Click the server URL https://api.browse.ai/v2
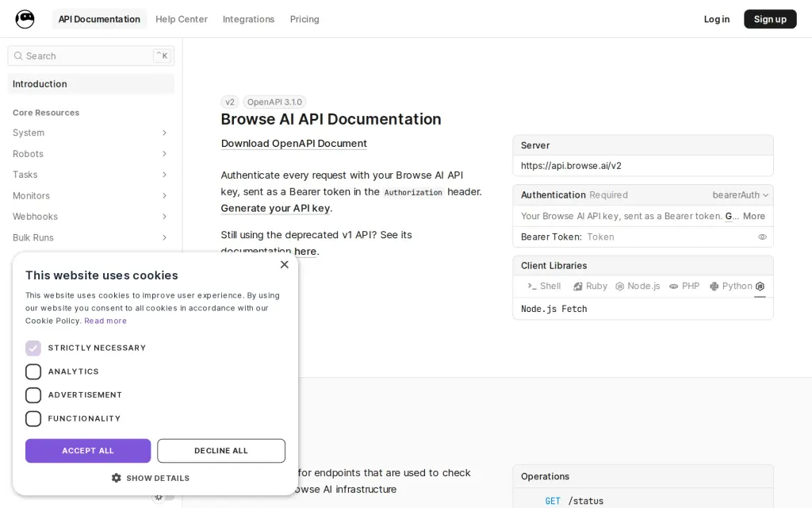This screenshot has width=812, height=508. 571,166
